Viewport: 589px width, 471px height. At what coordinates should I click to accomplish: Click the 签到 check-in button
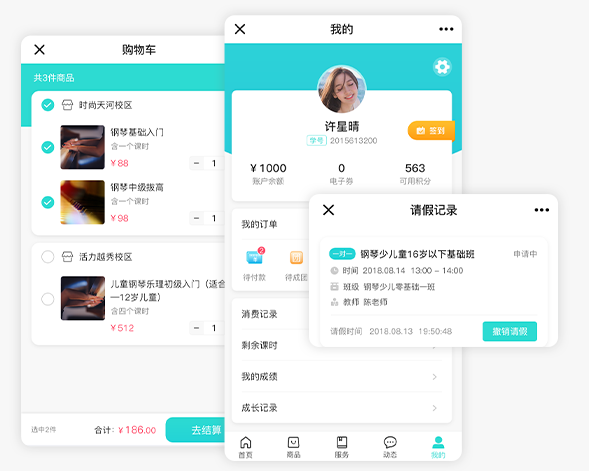click(x=431, y=131)
